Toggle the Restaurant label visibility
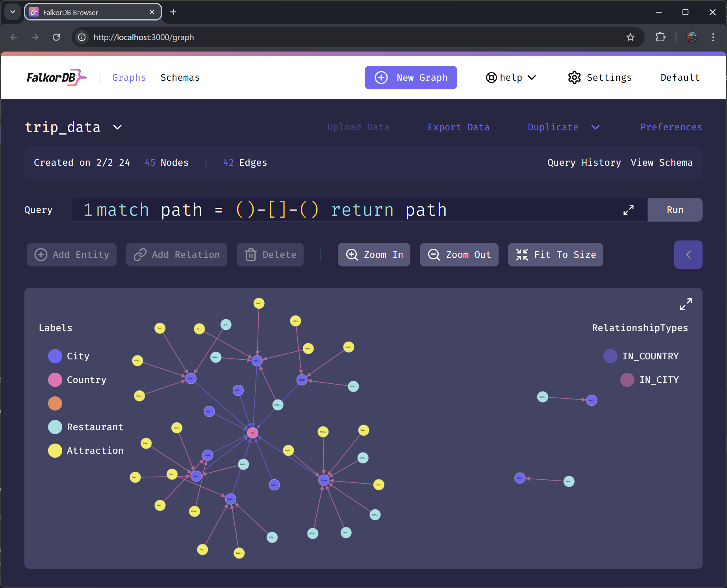 coord(55,427)
